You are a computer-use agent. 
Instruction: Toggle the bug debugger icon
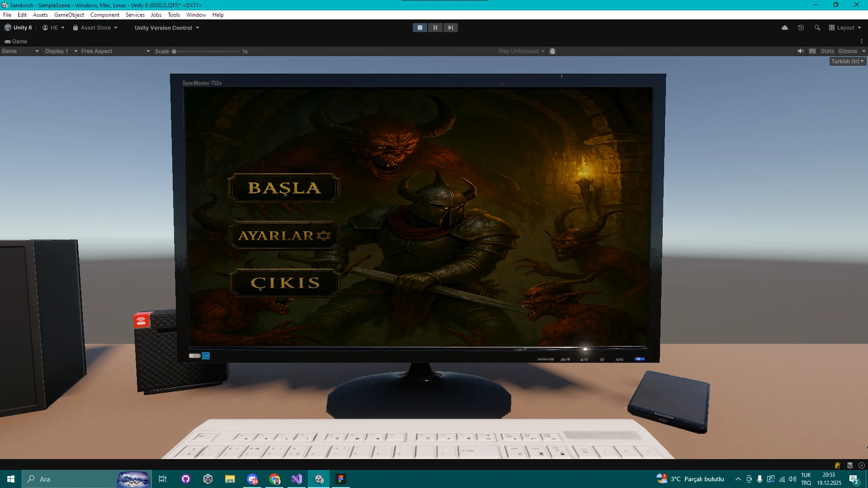pyautogui.click(x=552, y=51)
